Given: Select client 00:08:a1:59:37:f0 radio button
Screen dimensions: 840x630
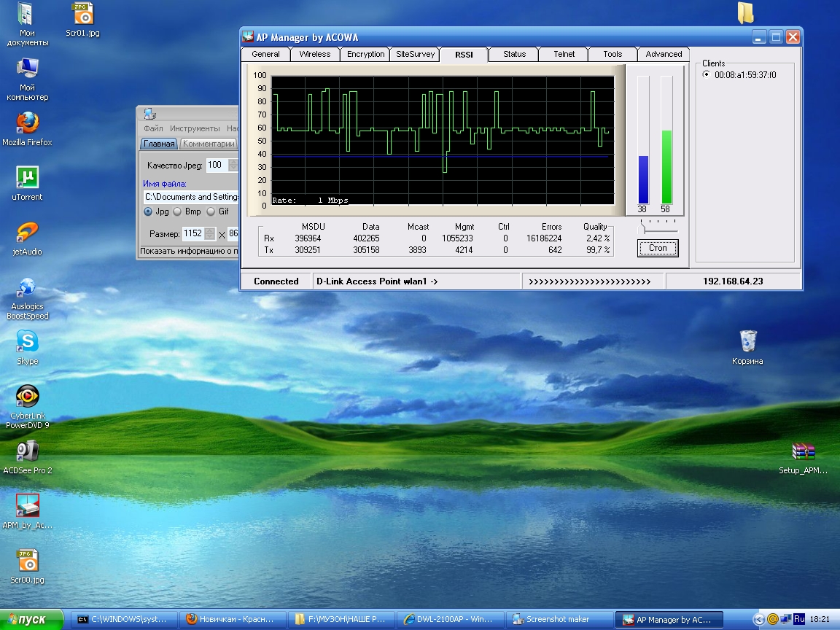Looking at the screenshot, I should coord(706,74).
